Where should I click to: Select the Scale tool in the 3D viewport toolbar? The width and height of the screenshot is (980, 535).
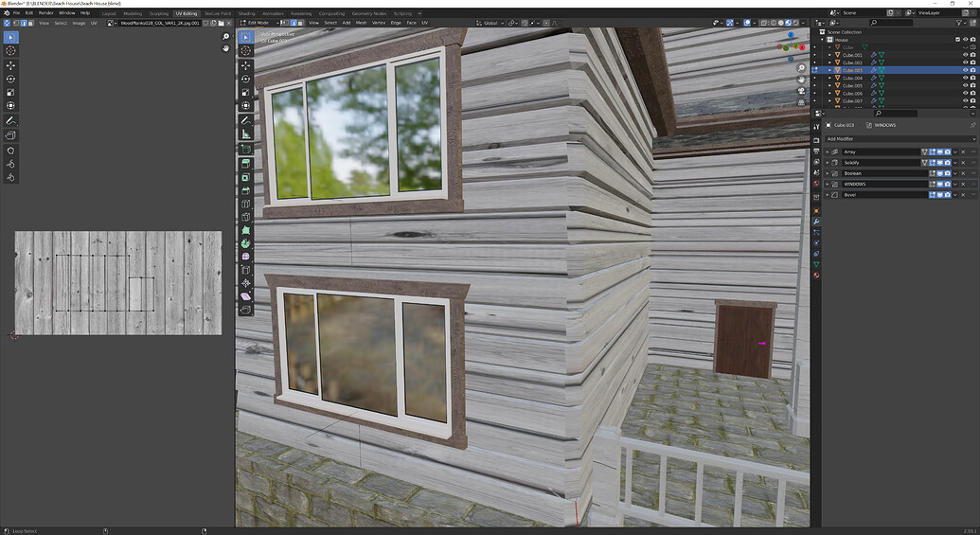coord(245,93)
